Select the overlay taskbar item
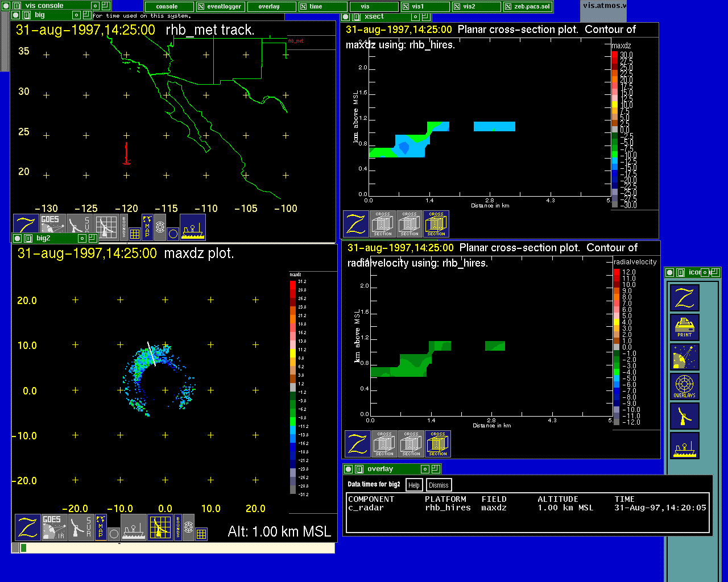The height and width of the screenshot is (582, 728). tap(269, 7)
